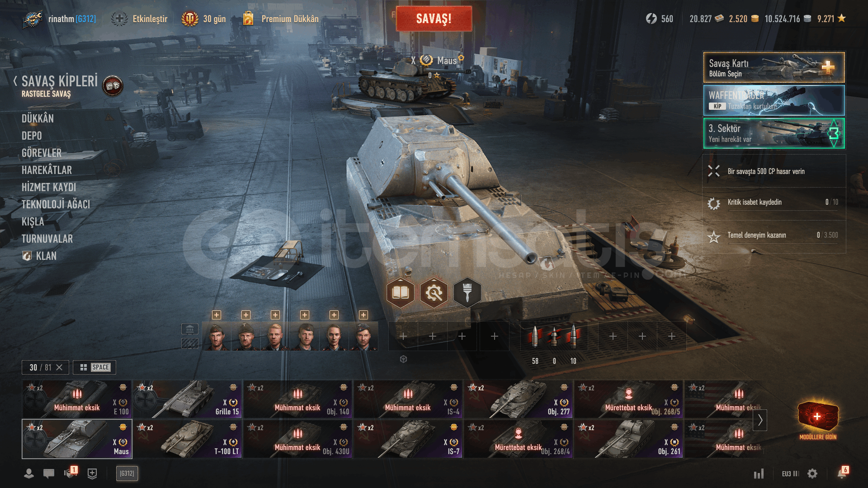Open the game settings gear icon
Viewport: 868px width, 488px height.
(812, 474)
